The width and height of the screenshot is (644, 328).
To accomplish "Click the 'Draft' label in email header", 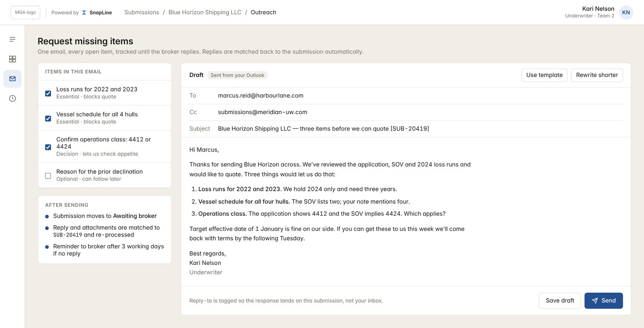I will click(196, 75).
